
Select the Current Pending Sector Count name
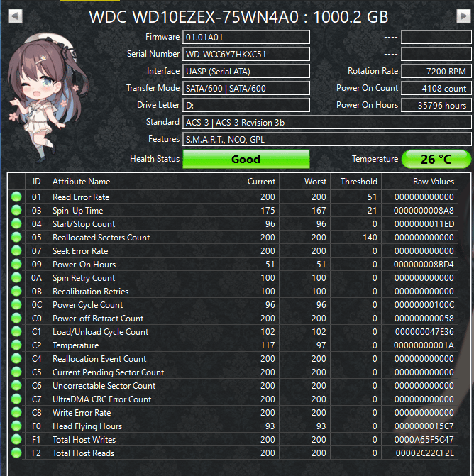point(108,372)
